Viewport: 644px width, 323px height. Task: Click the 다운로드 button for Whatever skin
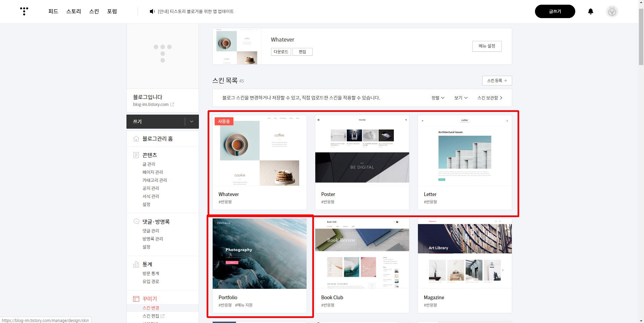coord(281,52)
